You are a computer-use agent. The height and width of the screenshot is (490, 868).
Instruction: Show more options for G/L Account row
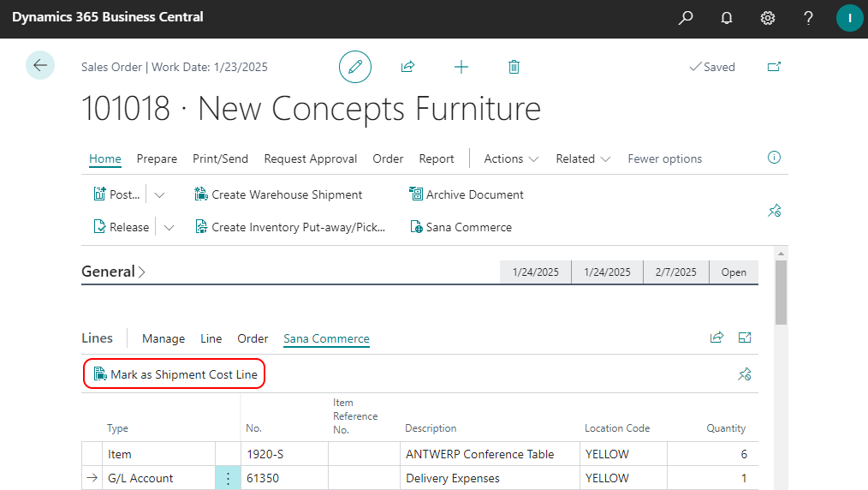[x=228, y=478]
